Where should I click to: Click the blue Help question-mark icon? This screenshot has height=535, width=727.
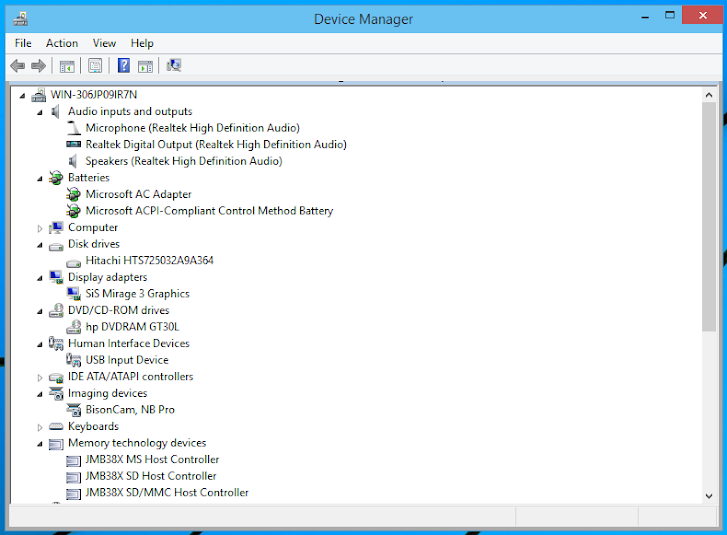124,65
